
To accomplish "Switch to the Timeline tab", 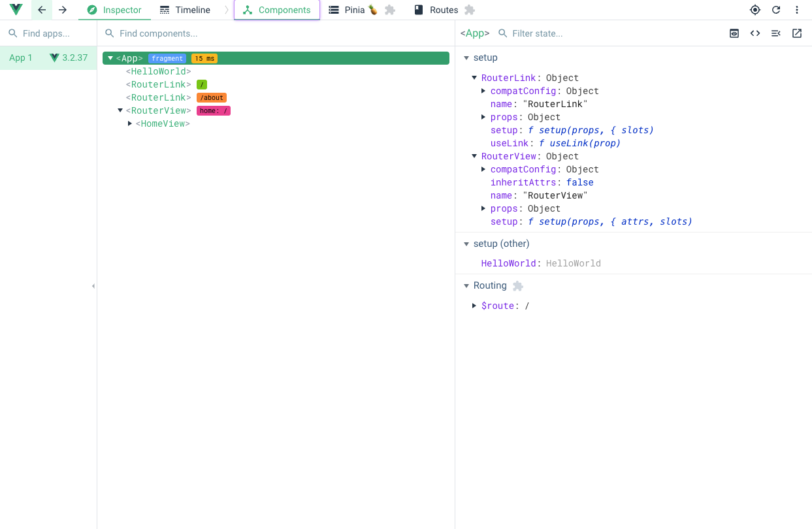I will (186, 10).
